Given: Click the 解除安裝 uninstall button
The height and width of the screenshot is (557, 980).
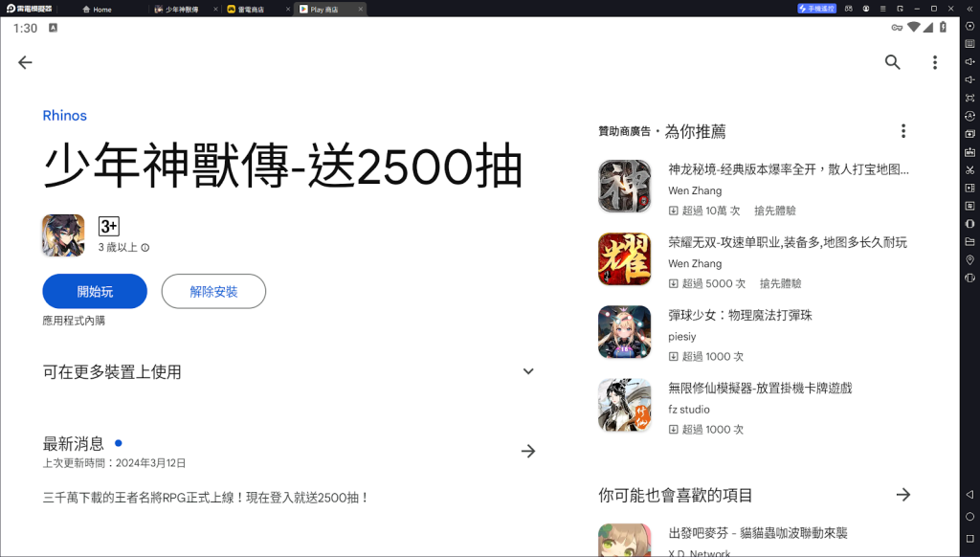Looking at the screenshot, I should pyautogui.click(x=213, y=291).
